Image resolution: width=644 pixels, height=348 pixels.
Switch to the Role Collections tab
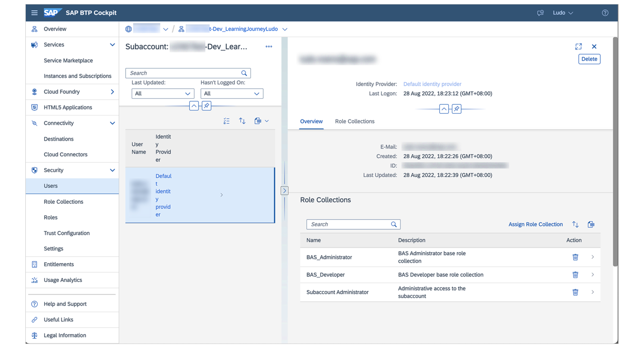355,121
